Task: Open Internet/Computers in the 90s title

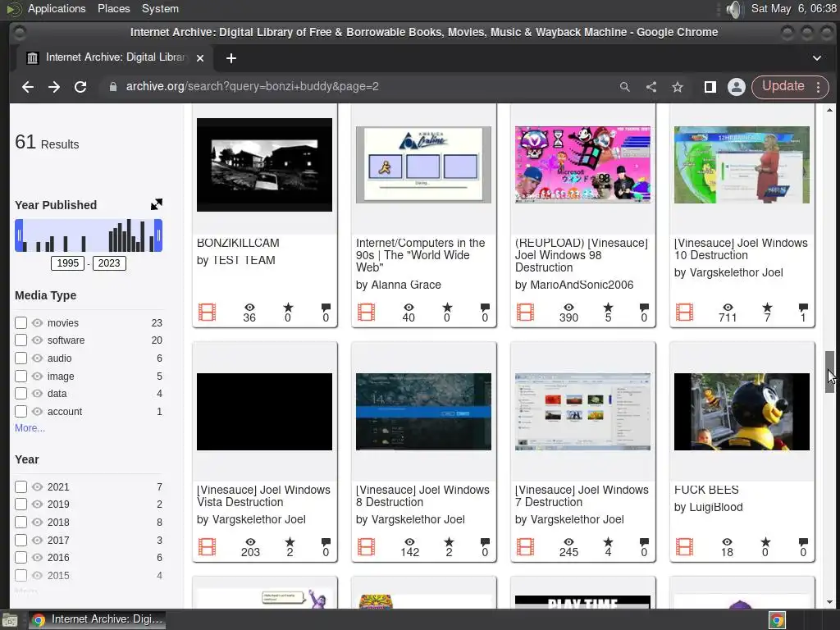Action: point(421,255)
